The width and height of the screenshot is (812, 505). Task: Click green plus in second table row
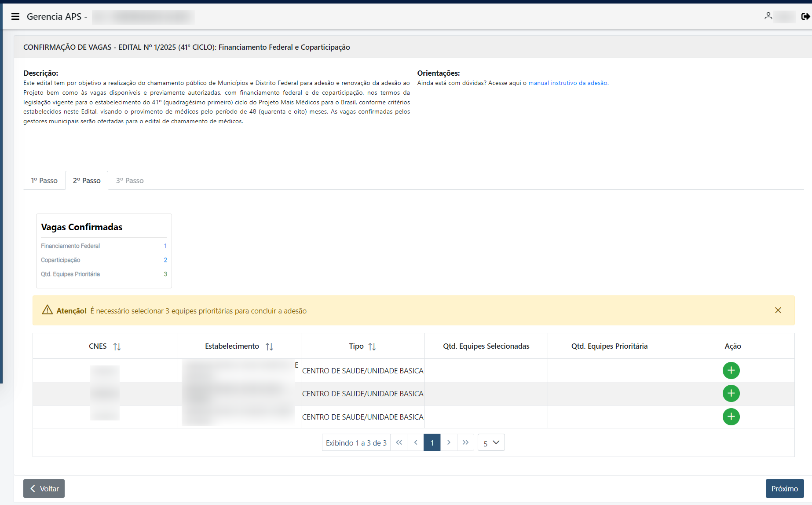point(731,394)
